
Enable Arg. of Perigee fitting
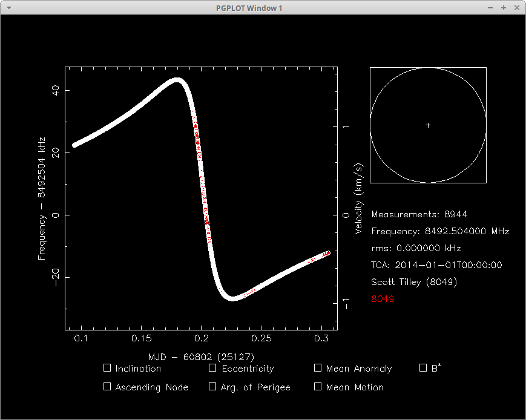pos(212,386)
